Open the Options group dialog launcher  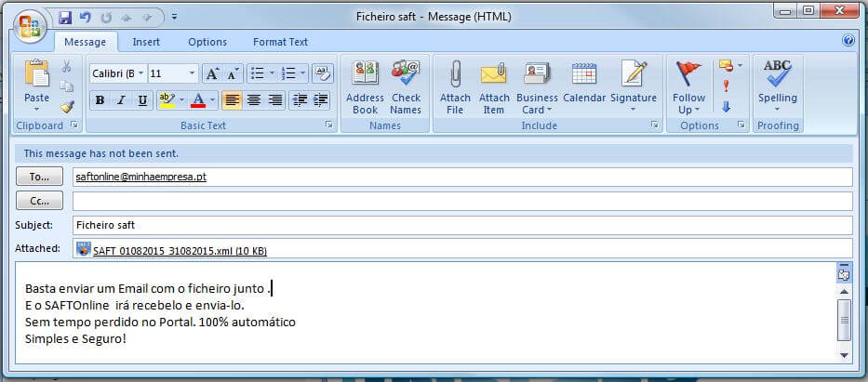pos(741,125)
